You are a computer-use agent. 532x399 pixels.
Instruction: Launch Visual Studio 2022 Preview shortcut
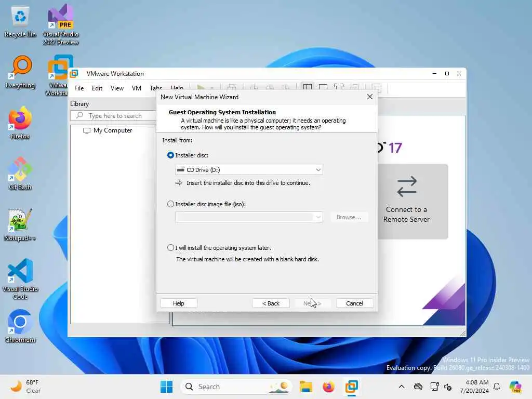[x=61, y=25]
